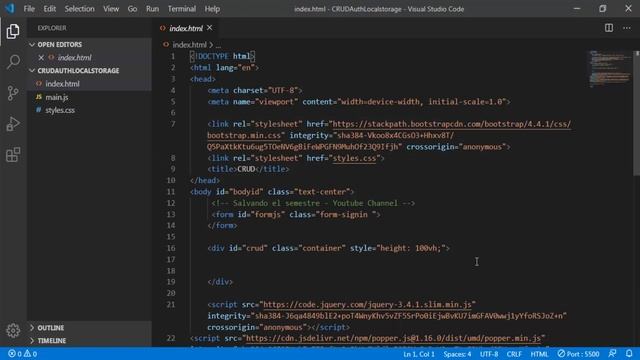Screen dimensions: 640x360
Task: Open the Search view icon
Action: tap(13, 62)
